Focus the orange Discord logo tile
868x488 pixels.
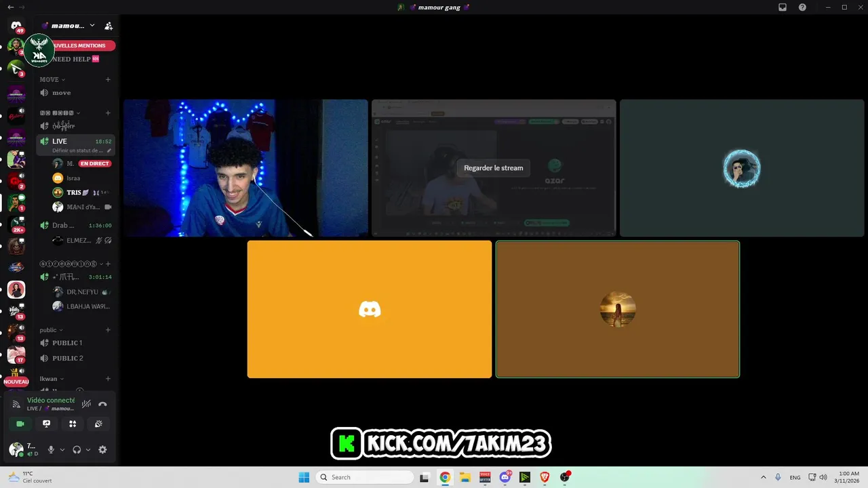point(370,309)
